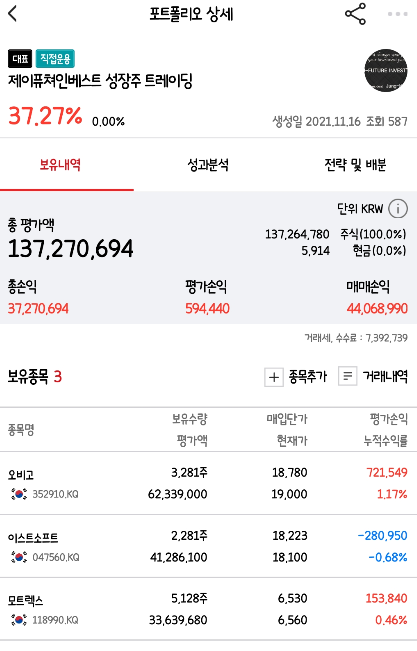Screen dimensions: 417x651
Task: Open the round profile avatar image
Action: click(386, 71)
